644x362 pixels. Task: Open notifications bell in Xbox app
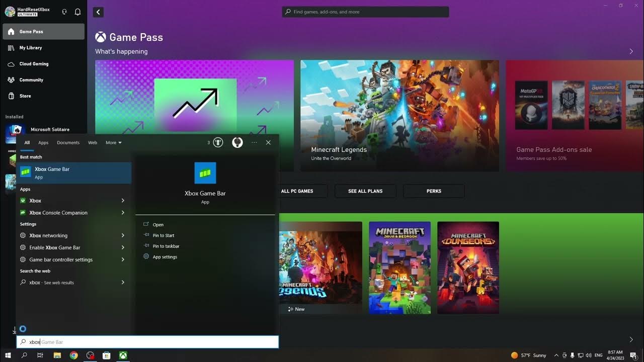point(77,12)
